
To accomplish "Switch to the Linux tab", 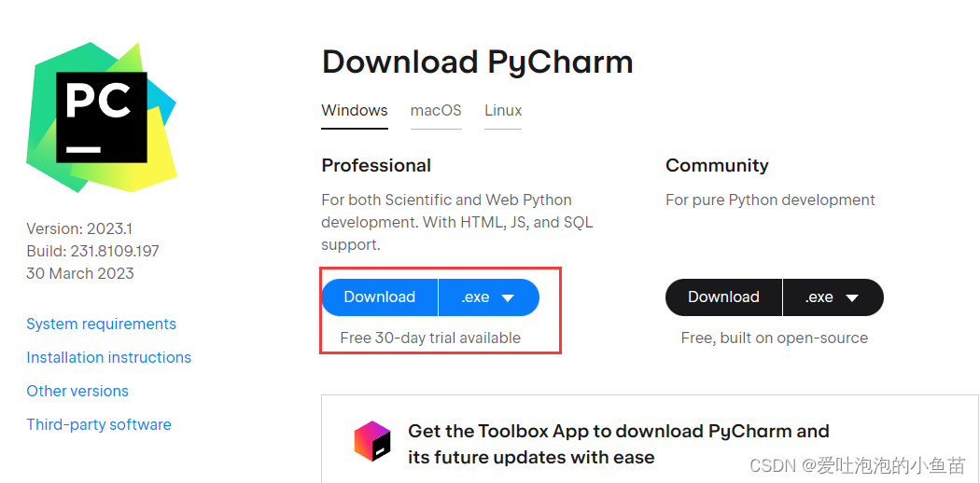I will (x=503, y=110).
